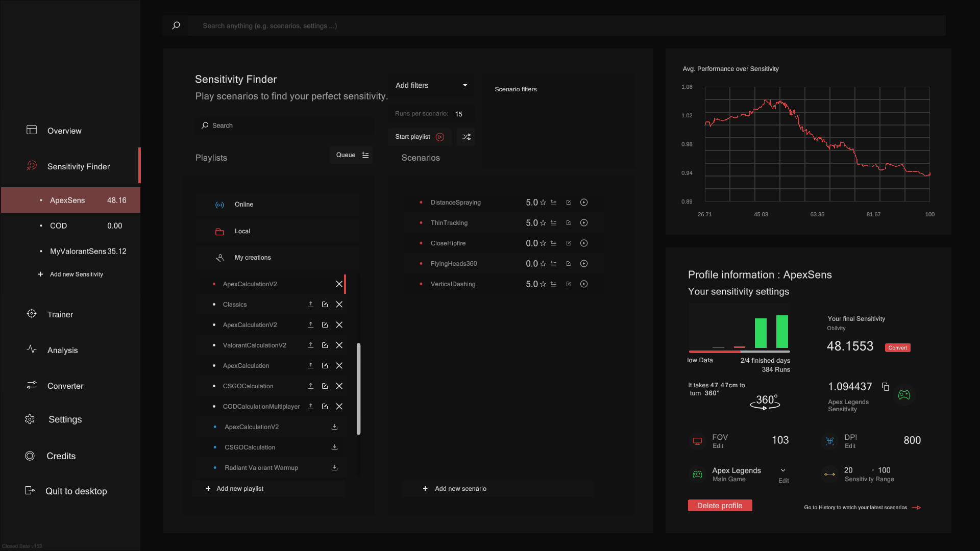980x551 pixels.
Task: Copy the Apex Legends sensitivity value
Action: pos(885,387)
